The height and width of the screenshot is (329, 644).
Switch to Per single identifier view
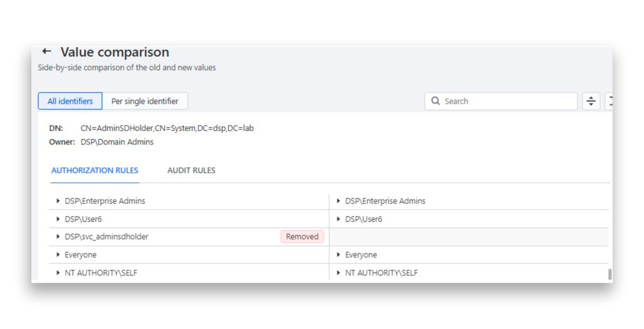(145, 101)
